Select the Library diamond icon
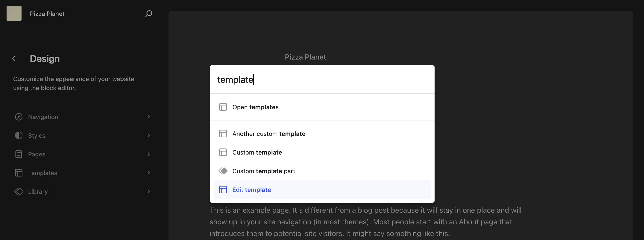 point(19,191)
